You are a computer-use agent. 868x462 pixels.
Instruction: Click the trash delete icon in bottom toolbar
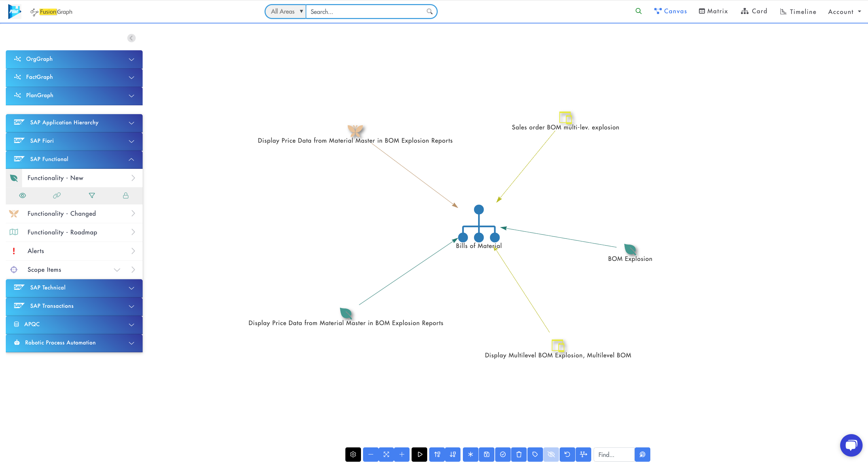coord(519,454)
